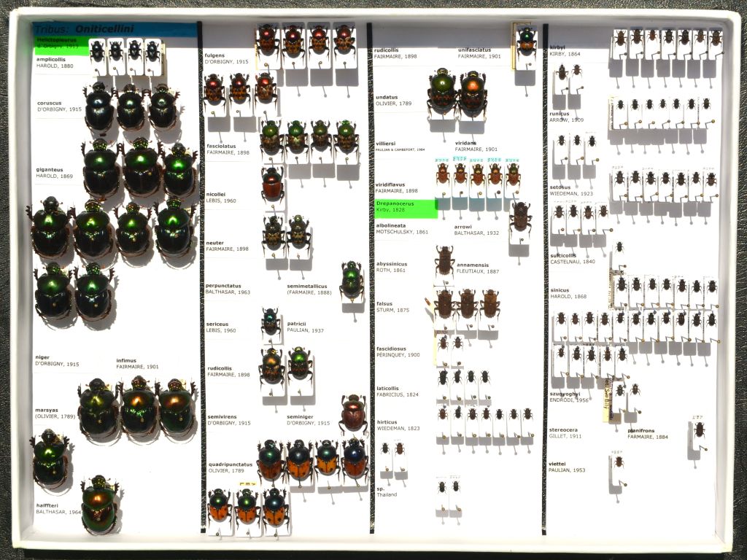Select the kirbyi KIRBY, 1864 label
This screenshot has width=747, height=560.
pyautogui.click(x=565, y=50)
